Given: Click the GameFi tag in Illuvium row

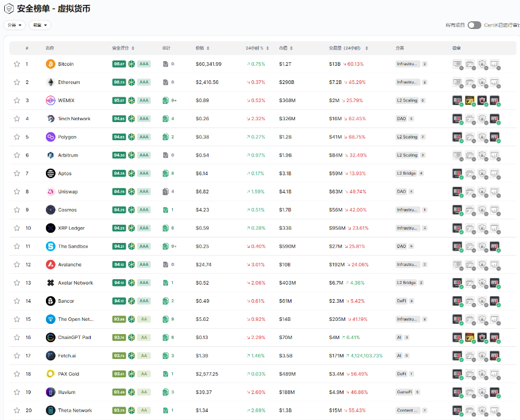Looking at the screenshot, I should [405, 392].
